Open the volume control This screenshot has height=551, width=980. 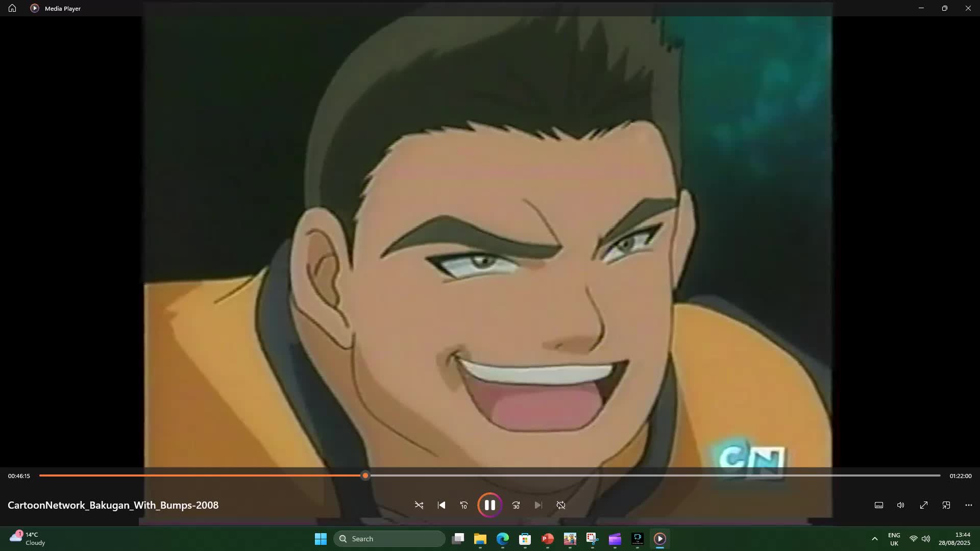click(x=901, y=505)
